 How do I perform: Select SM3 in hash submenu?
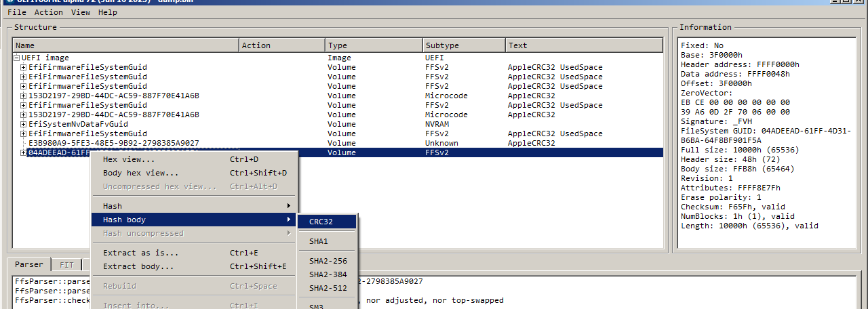click(328, 306)
